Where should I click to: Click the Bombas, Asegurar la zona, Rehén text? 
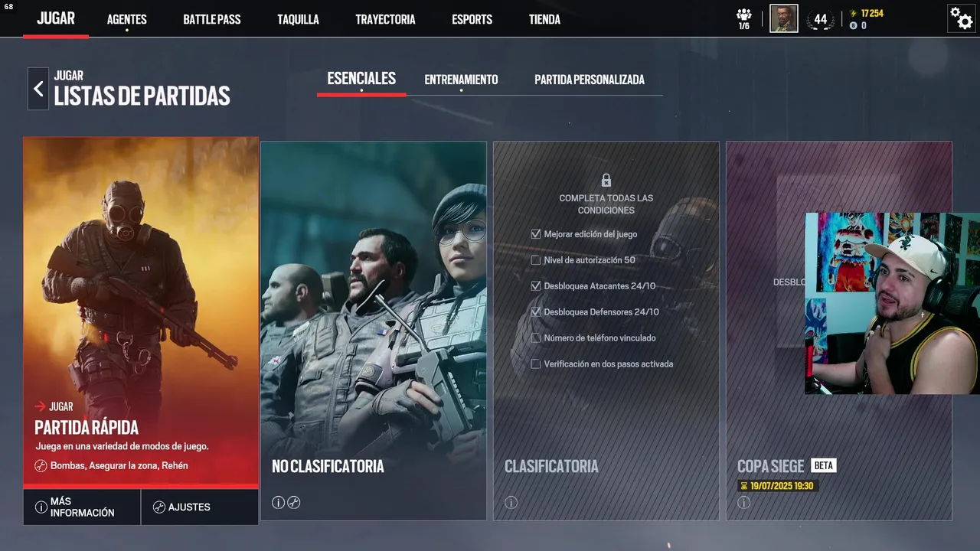point(119,465)
